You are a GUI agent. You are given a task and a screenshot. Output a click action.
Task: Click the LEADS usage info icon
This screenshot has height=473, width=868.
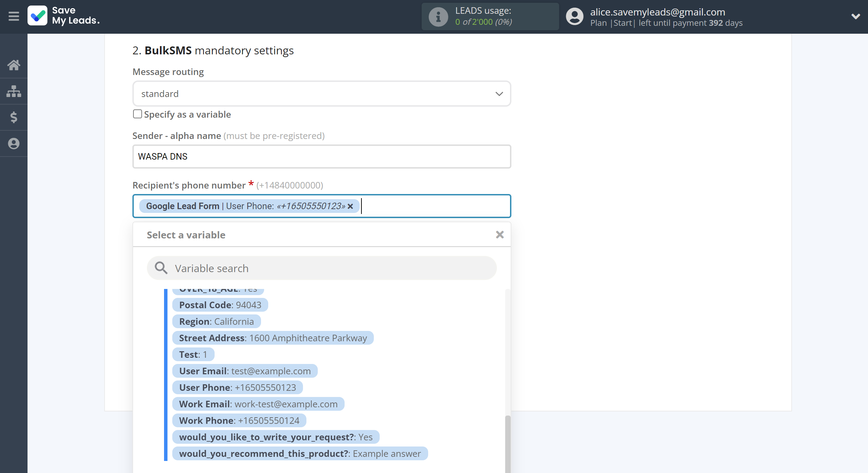click(438, 17)
